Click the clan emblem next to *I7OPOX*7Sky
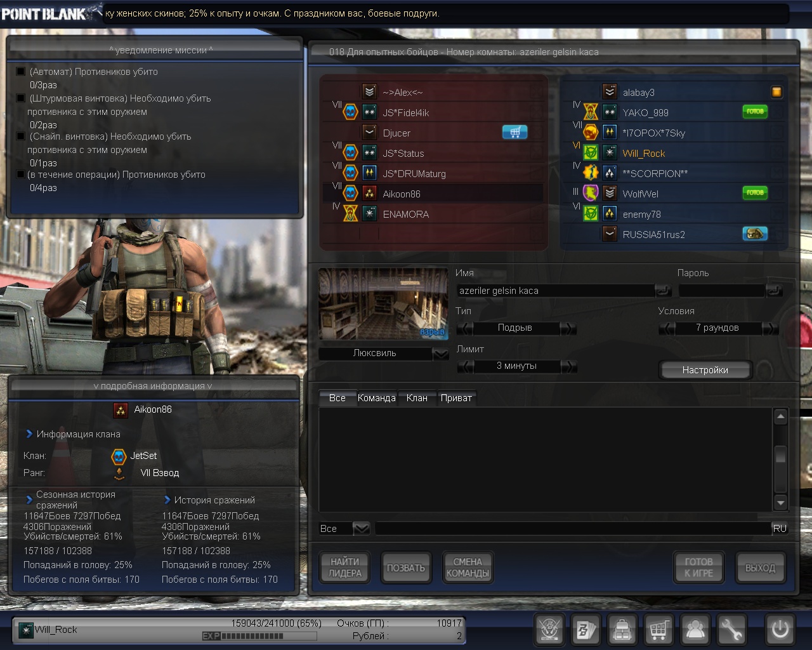The width and height of the screenshot is (812, 650). click(x=591, y=132)
